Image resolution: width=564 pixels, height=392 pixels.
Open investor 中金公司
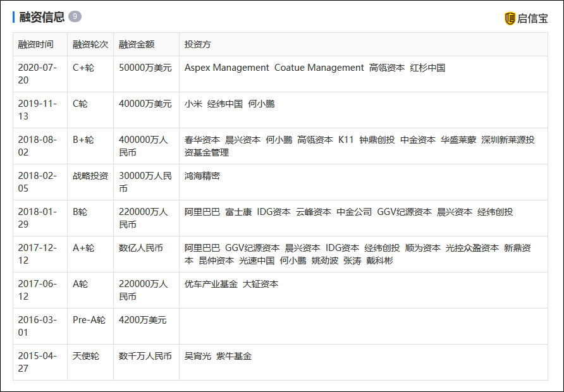[x=354, y=211]
